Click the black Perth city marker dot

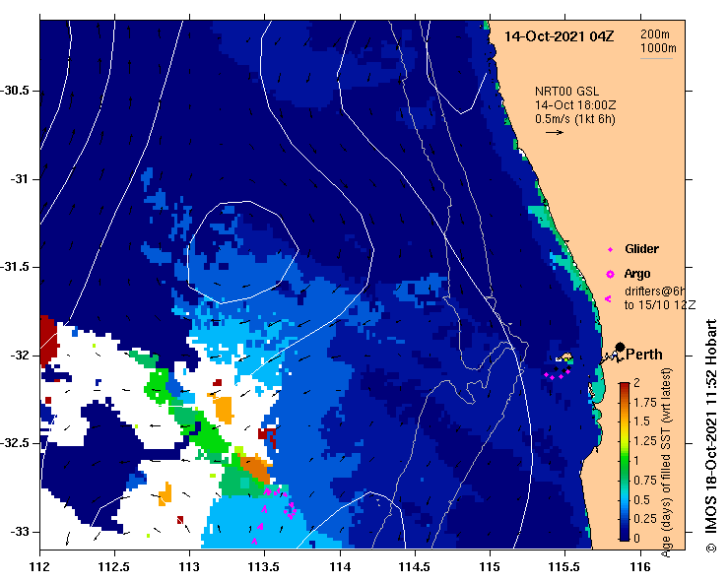(x=620, y=347)
